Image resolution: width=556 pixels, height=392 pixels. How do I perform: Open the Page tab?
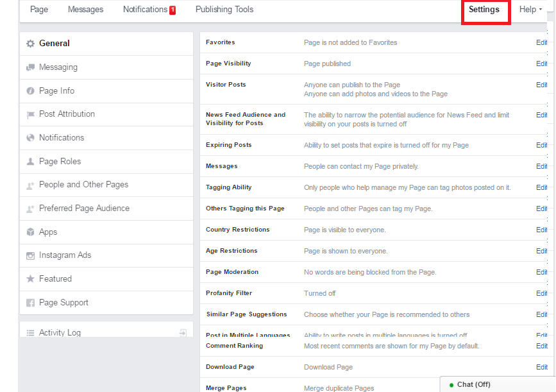coord(39,10)
